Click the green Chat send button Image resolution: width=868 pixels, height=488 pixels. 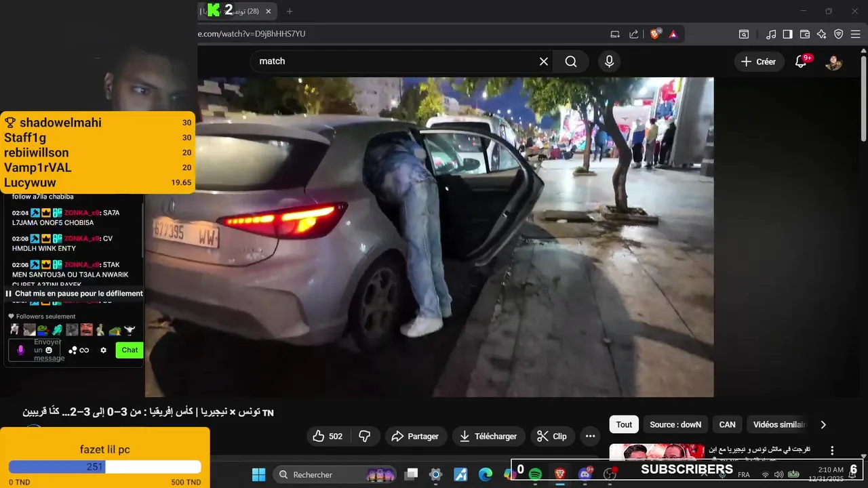130,350
